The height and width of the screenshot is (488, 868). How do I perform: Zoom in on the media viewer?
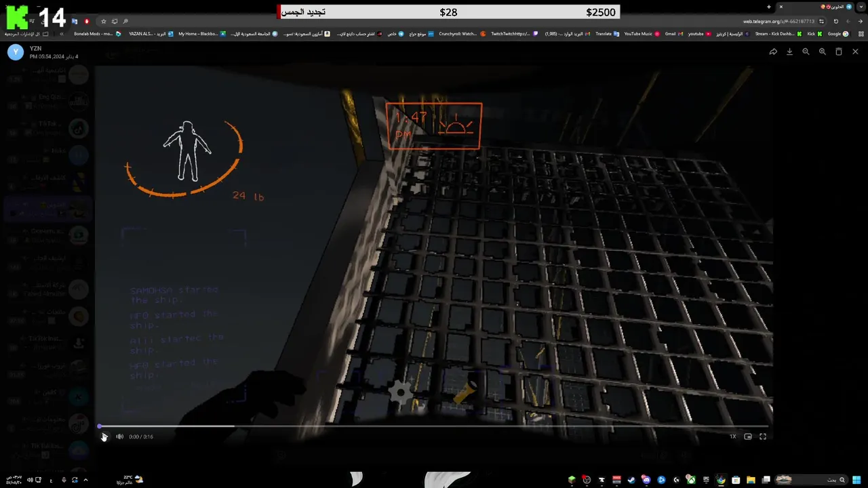click(822, 52)
